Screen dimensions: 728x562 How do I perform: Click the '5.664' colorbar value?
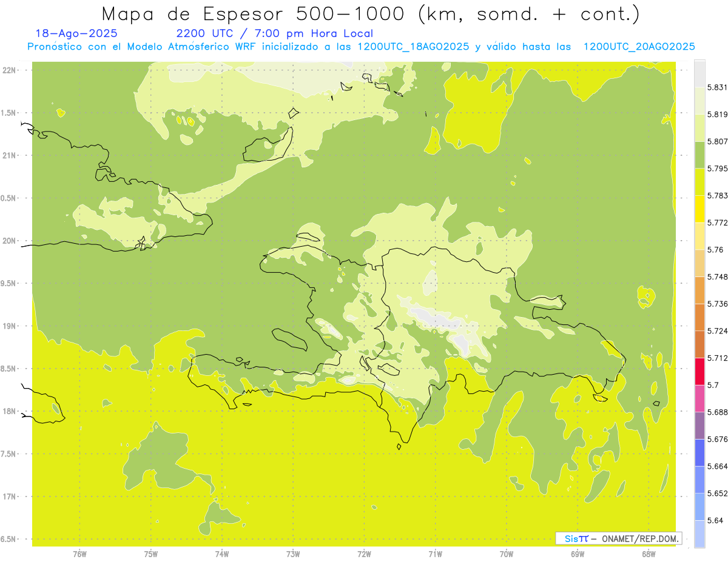tap(717, 466)
